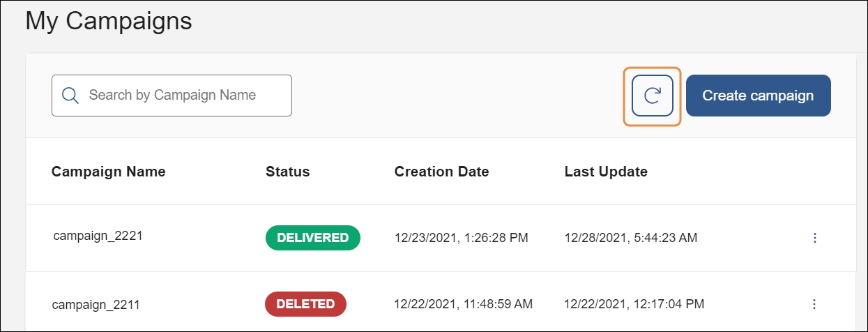Click the My Campaigns page heading

pyautogui.click(x=108, y=21)
